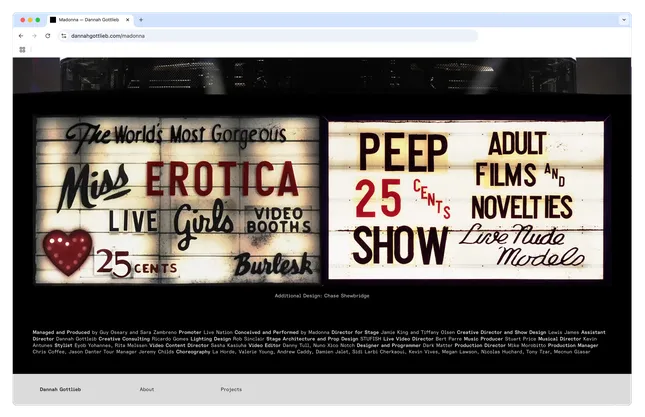645x417 pixels.
Task: Click the Additional Design: Chase Shewbridge caption
Action: coord(322,296)
